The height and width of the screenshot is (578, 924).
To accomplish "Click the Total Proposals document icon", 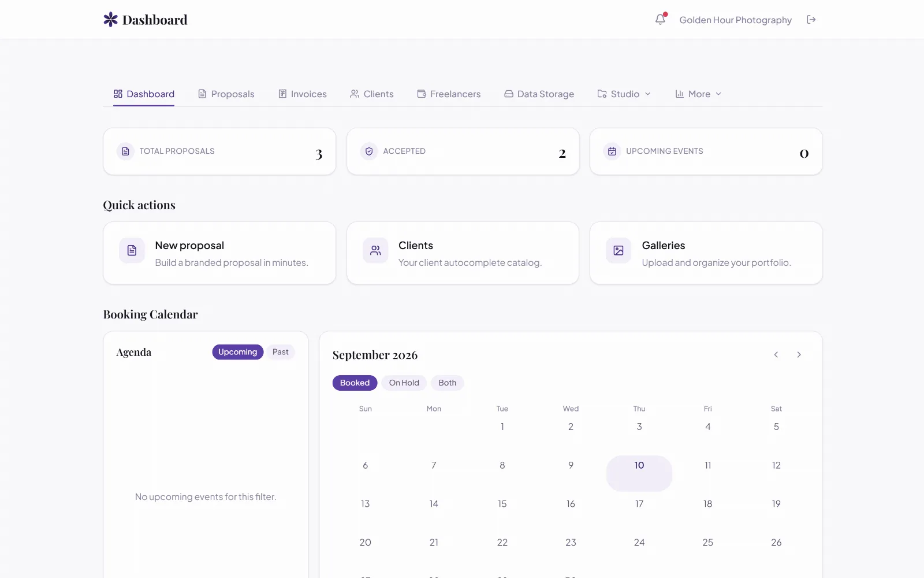I will pyautogui.click(x=125, y=151).
